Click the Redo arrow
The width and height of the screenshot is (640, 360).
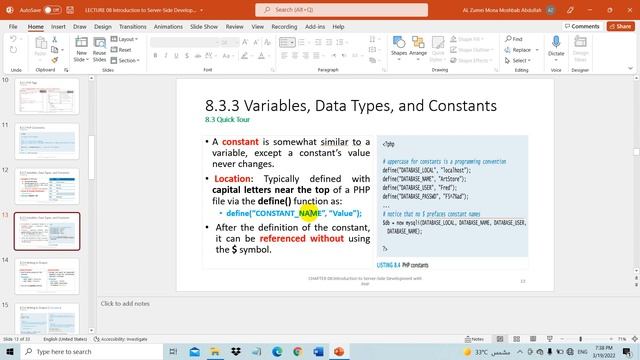[13, 50]
